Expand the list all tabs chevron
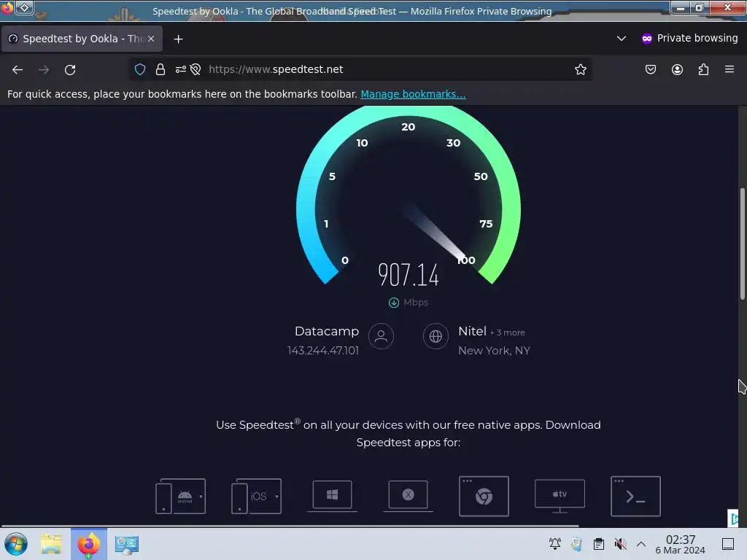 [622, 38]
